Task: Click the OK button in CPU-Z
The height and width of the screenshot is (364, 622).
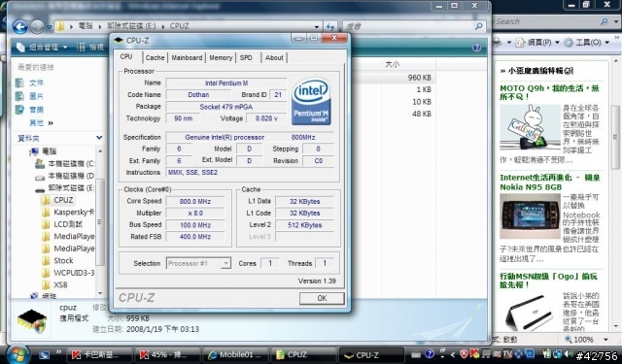Action: click(322, 298)
